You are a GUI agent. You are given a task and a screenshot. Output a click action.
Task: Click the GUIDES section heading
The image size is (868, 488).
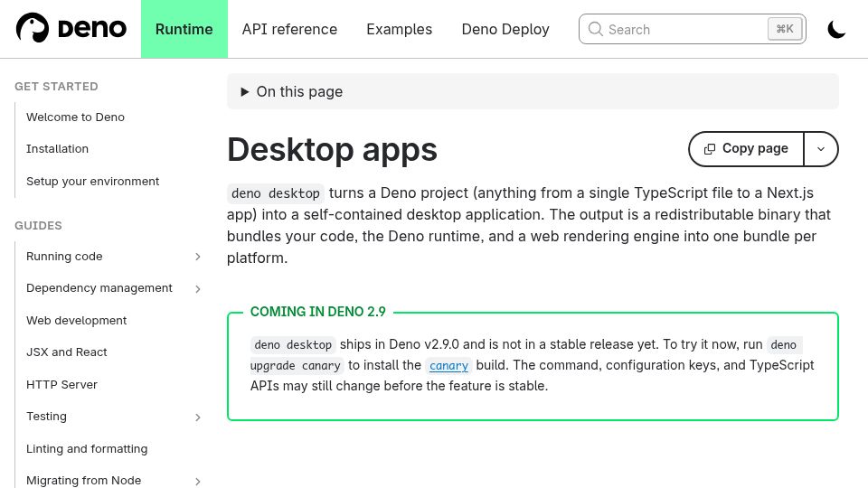coord(38,226)
